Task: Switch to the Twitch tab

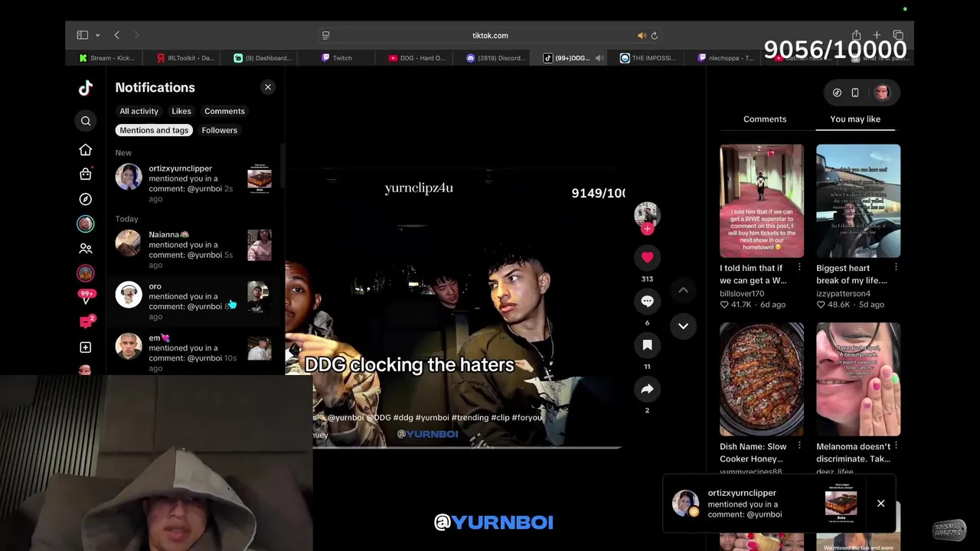Action: 337,58
